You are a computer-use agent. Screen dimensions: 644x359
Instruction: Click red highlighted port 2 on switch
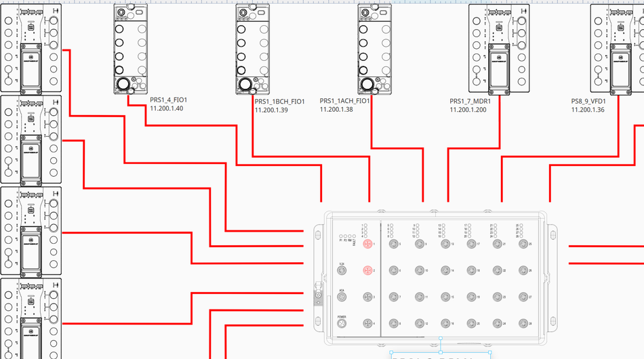367,271
